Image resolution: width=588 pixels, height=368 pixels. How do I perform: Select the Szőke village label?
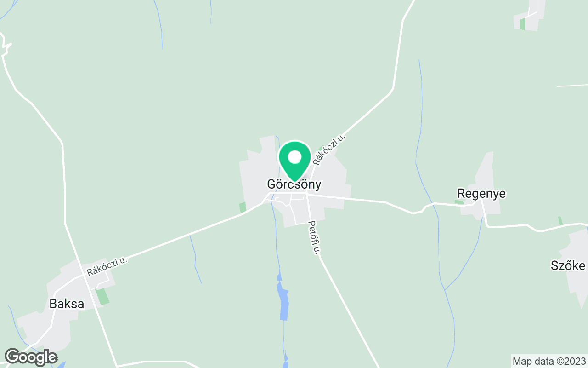(568, 266)
